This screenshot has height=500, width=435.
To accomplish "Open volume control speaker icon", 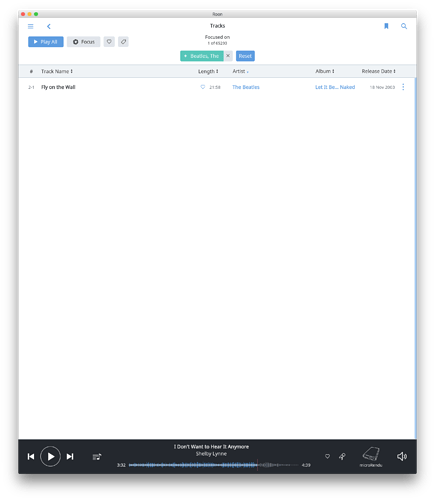I will tap(402, 456).
